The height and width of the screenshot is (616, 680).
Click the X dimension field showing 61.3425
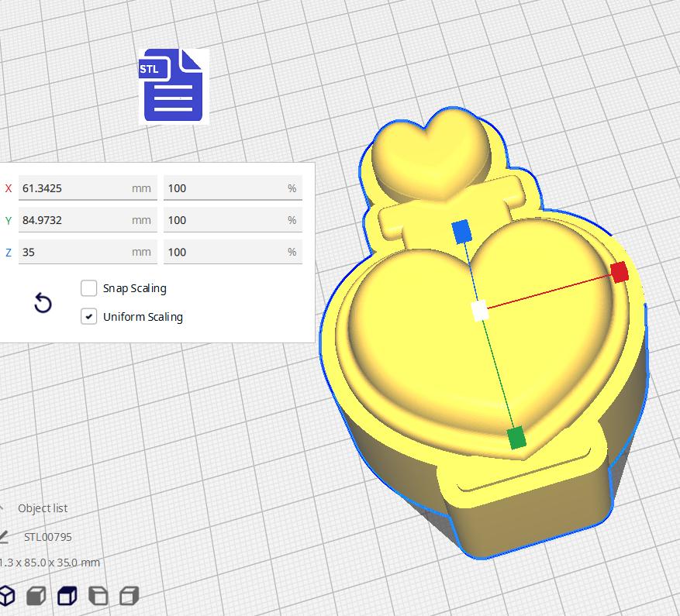pos(88,188)
